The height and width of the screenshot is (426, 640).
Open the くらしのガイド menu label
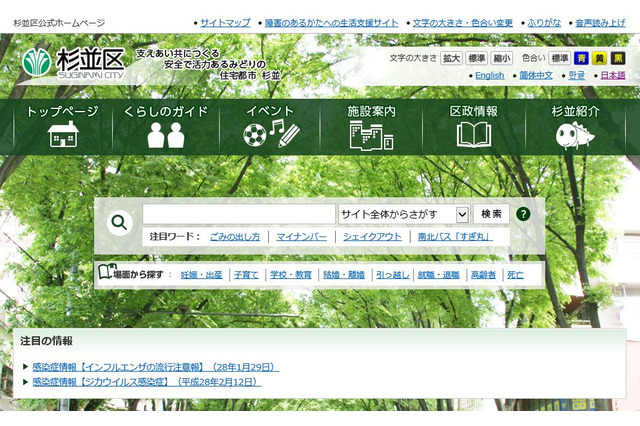click(x=166, y=111)
